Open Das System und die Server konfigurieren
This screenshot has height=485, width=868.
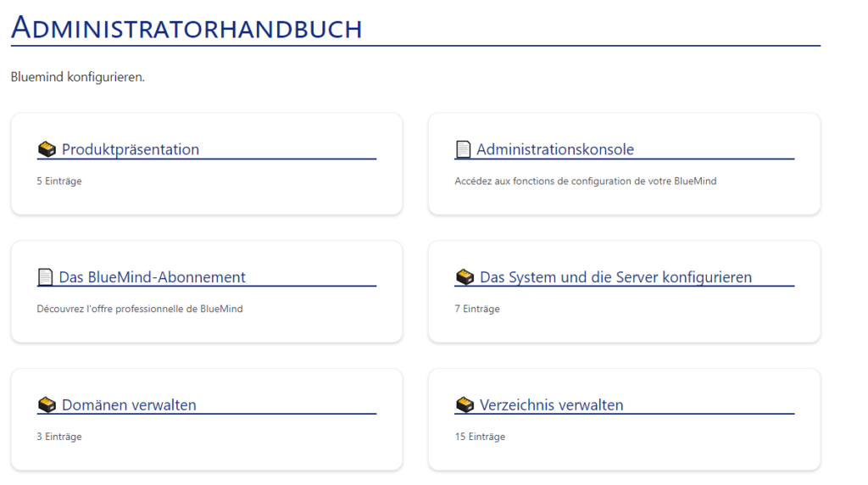615,277
